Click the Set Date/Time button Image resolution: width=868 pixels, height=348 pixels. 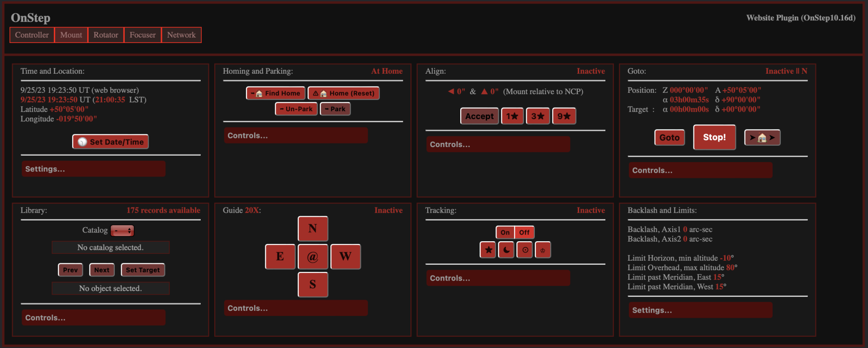click(x=110, y=142)
